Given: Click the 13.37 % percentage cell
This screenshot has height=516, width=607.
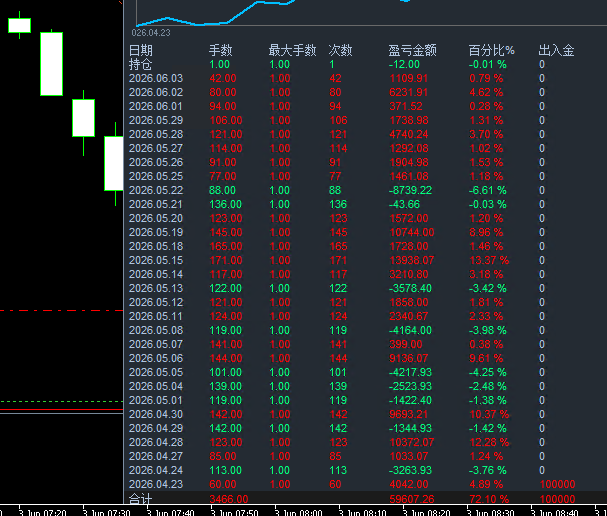Looking at the screenshot, I should (x=489, y=260).
